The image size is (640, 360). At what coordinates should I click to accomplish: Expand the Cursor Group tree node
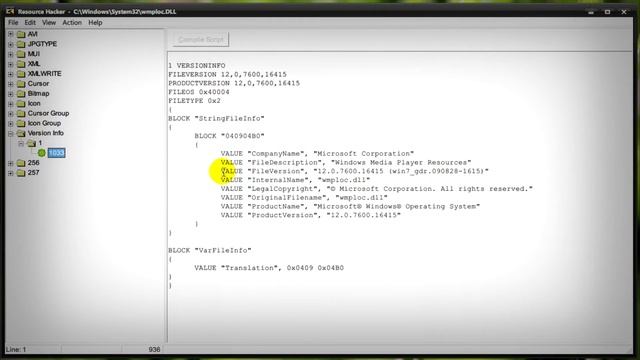[x=11, y=113]
